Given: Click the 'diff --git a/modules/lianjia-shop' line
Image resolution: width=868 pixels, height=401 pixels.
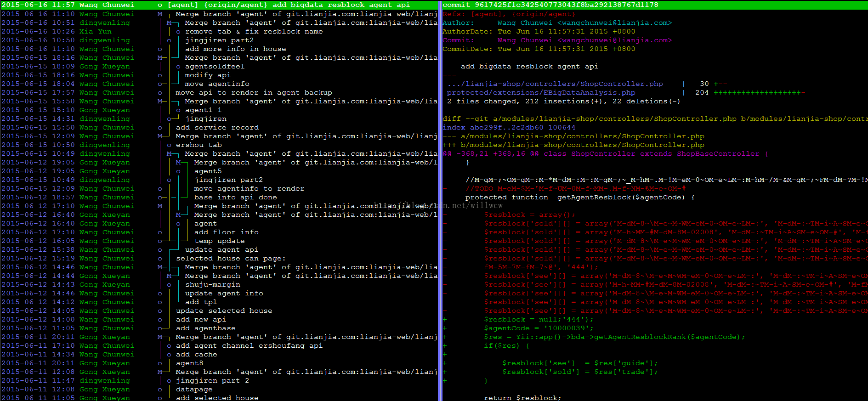Looking at the screenshot, I should [x=655, y=119].
